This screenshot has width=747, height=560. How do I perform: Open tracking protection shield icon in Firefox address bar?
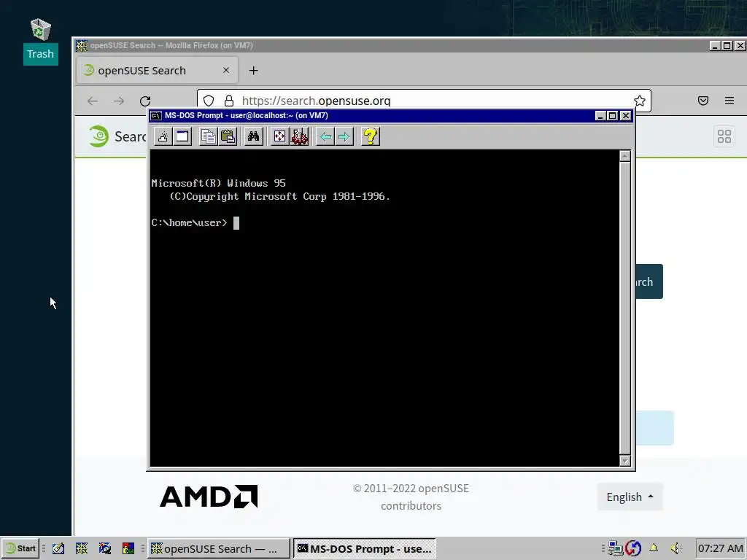pyautogui.click(x=209, y=101)
